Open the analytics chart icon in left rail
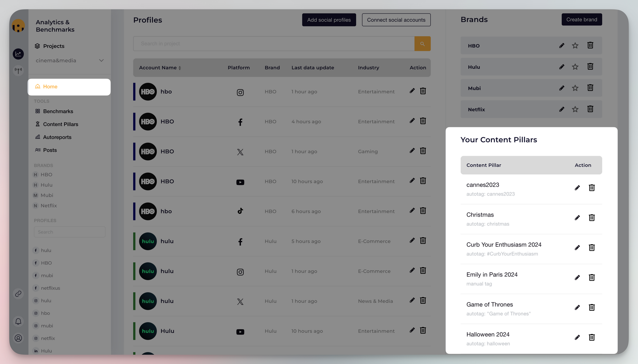 [x=18, y=54]
